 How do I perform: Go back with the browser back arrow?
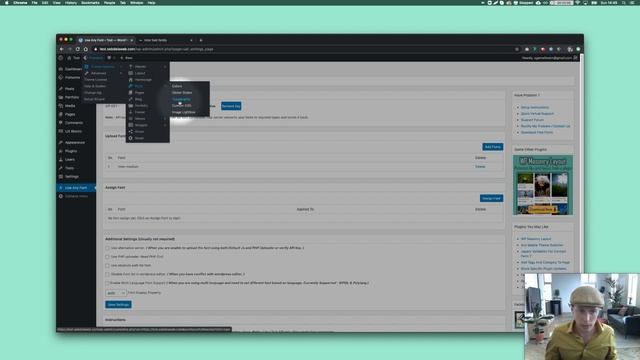pyautogui.click(x=61, y=49)
